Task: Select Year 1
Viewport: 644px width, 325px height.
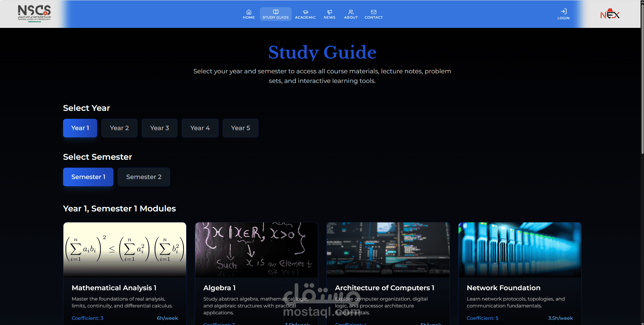Action: click(x=80, y=128)
